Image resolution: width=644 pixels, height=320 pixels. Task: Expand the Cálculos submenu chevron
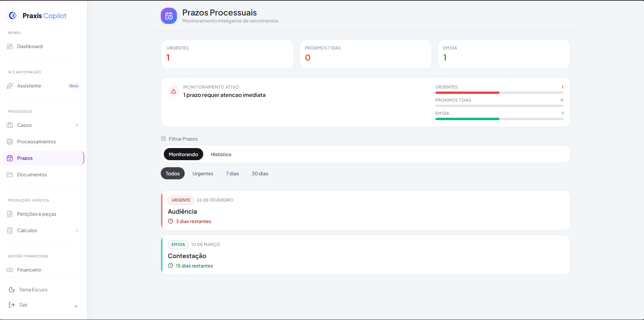(77, 230)
